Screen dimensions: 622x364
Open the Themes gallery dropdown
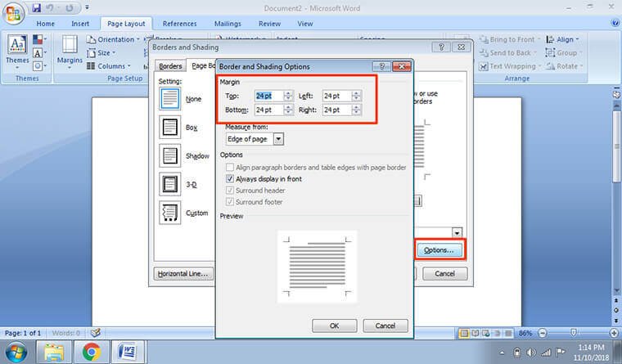pos(17,52)
